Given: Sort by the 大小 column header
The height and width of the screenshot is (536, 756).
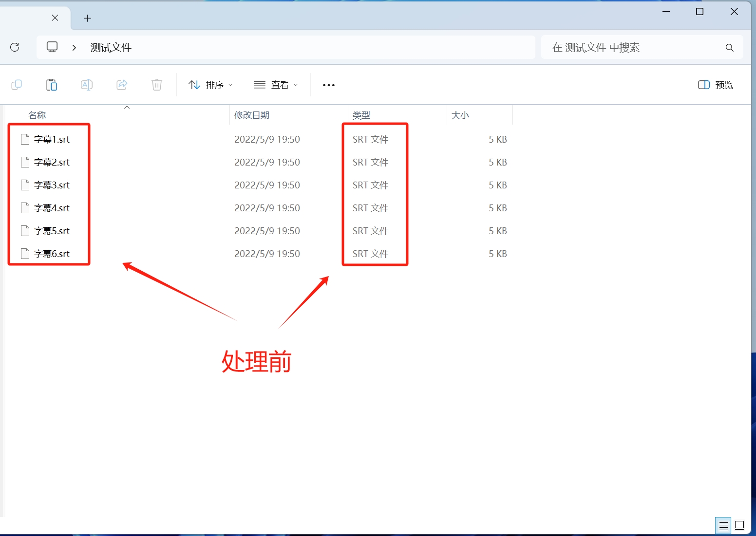Looking at the screenshot, I should 460,115.
